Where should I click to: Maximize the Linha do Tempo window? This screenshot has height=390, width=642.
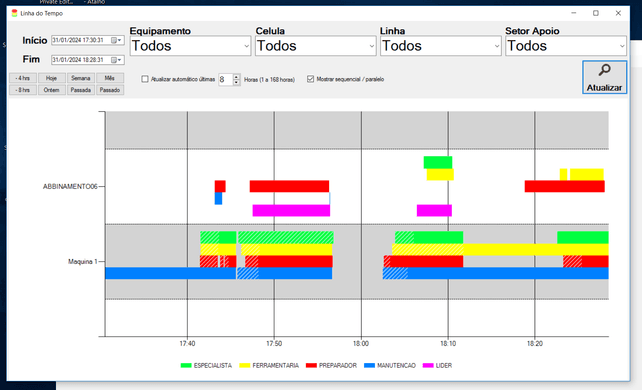click(596, 13)
